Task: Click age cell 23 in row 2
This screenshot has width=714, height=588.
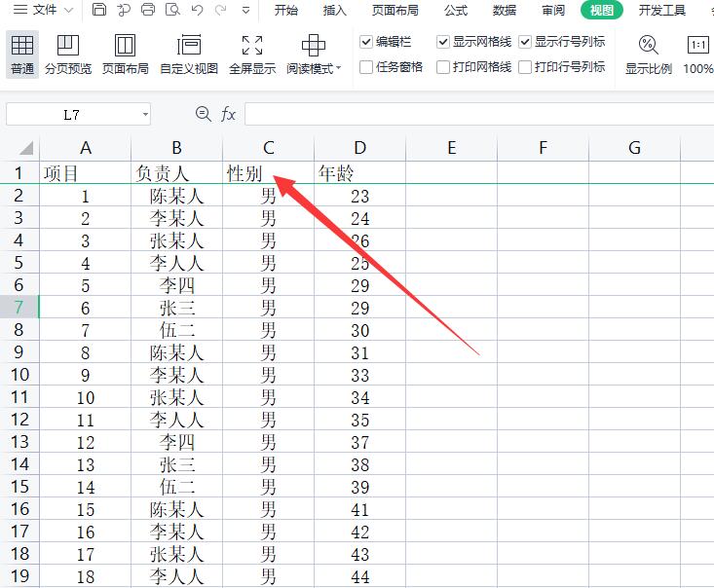Action: pos(359,196)
